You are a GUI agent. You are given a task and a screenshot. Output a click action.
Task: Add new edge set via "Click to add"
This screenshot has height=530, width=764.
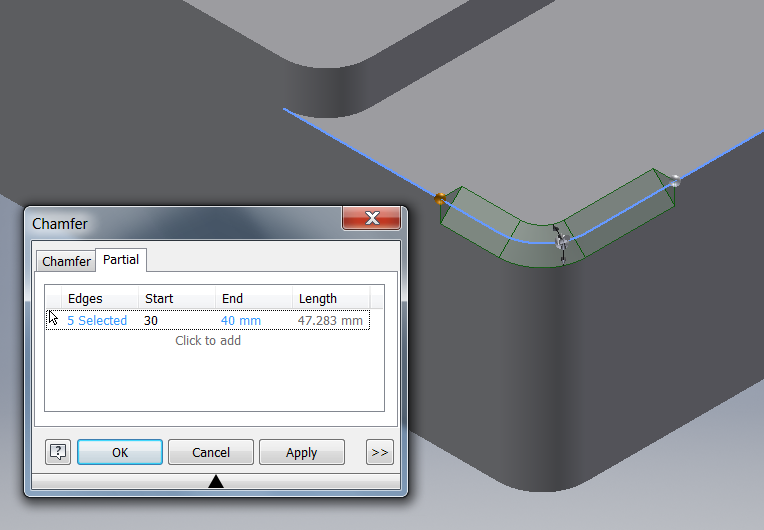[208, 341]
